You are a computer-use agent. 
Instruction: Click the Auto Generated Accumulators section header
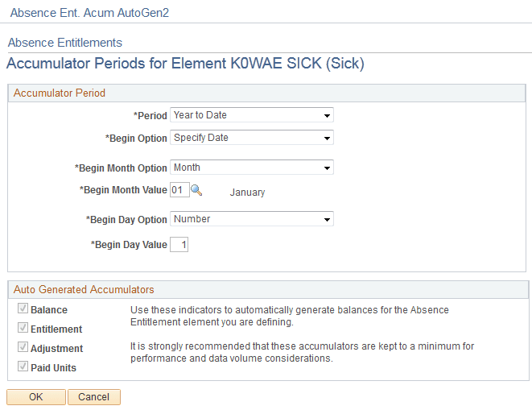click(x=84, y=289)
